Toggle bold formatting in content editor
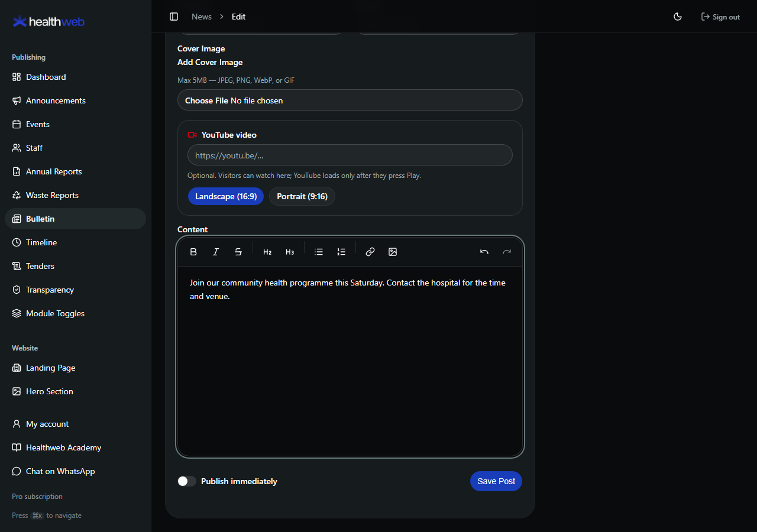Image resolution: width=757 pixels, height=532 pixels. 193,252
